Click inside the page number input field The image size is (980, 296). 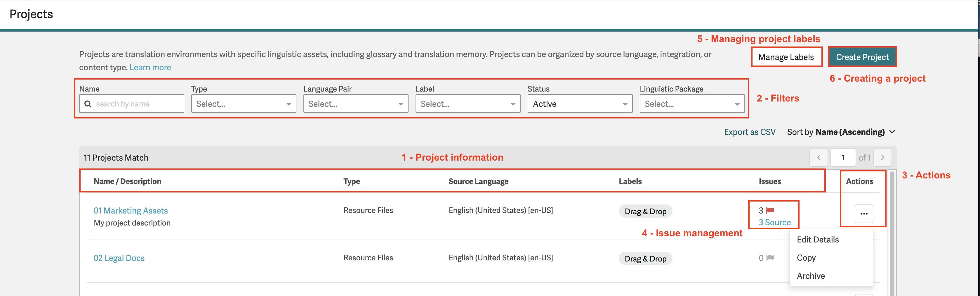click(x=843, y=157)
